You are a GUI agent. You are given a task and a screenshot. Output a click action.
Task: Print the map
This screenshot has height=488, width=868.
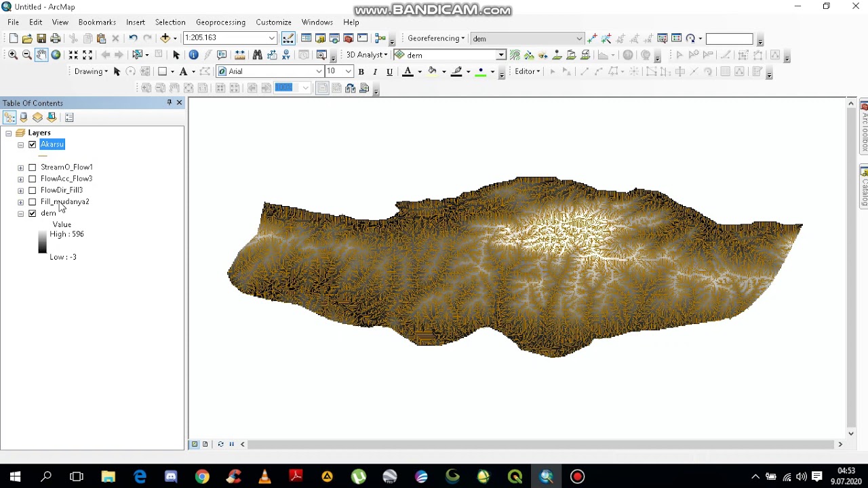(56, 39)
